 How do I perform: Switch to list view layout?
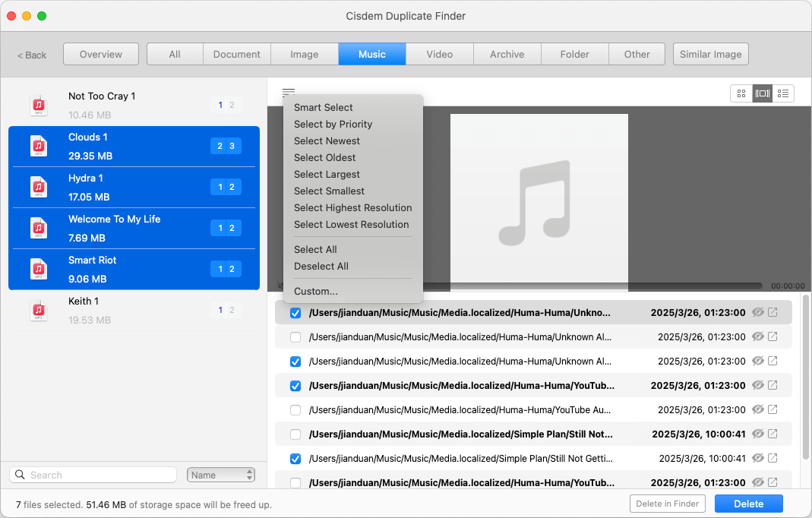tap(783, 93)
